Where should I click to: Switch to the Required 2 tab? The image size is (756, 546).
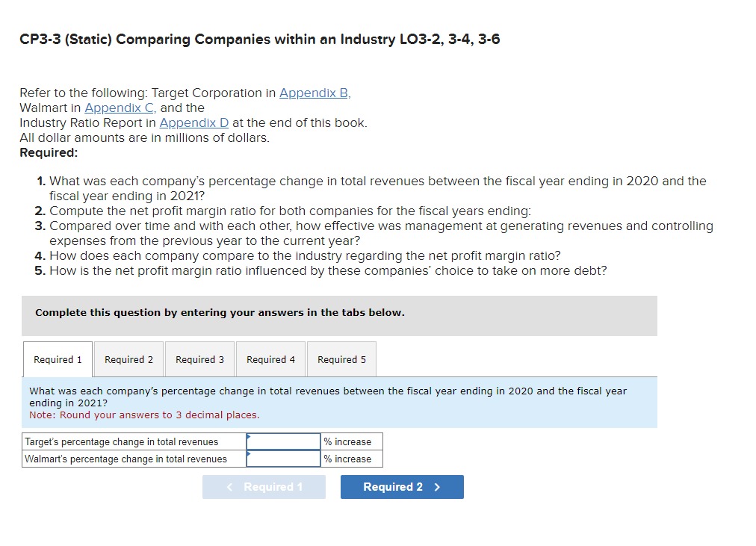pyautogui.click(x=128, y=359)
